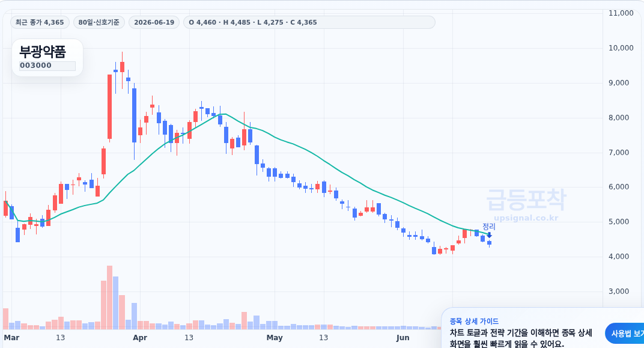Image resolution: width=644 pixels, height=348 pixels.
Task: Select the 80일·신호기준 chip
Action: pos(99,22)
